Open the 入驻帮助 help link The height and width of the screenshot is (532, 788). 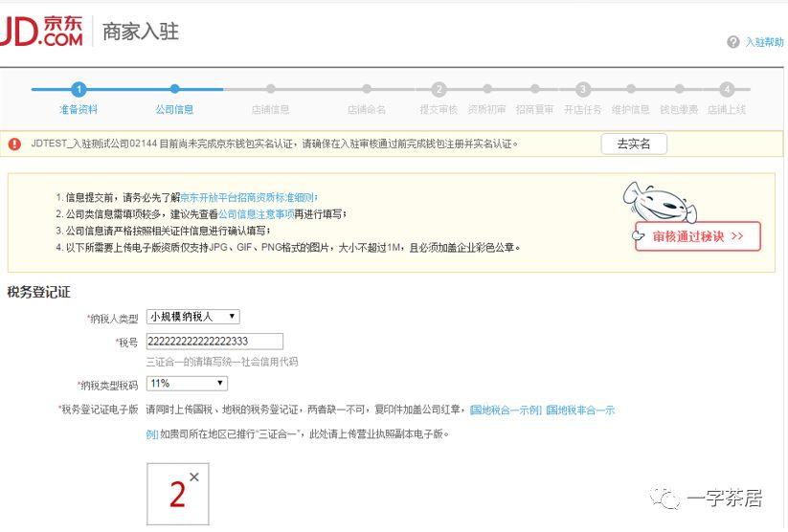(x=764, y=42)
